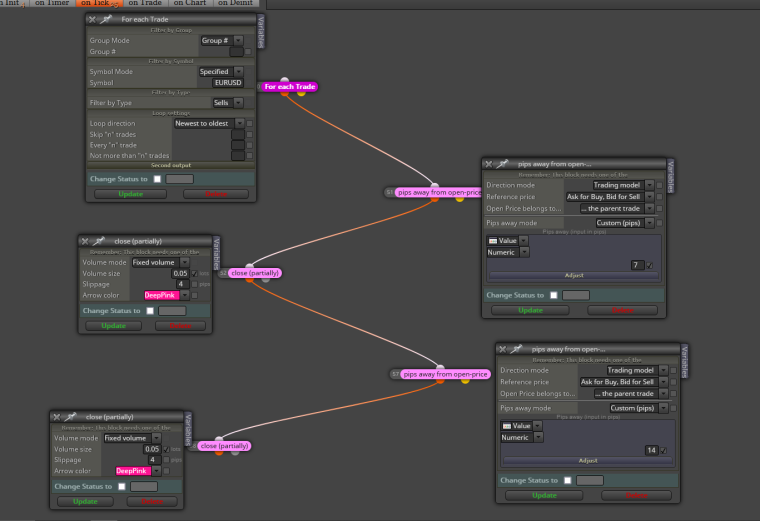Expand Pips away mode dropdown in upper panel
The height and width of the screenshot is (521, 760).
click(625, 223)
